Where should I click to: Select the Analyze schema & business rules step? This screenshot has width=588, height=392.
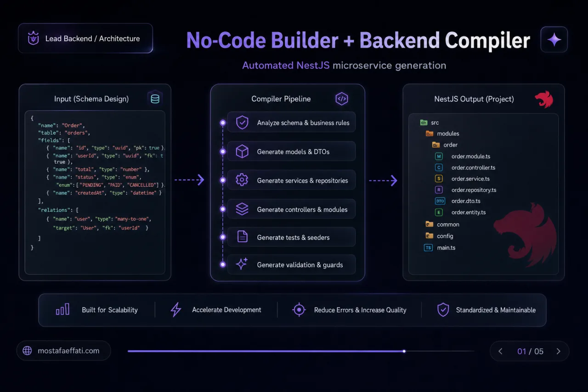coord(291,123)
